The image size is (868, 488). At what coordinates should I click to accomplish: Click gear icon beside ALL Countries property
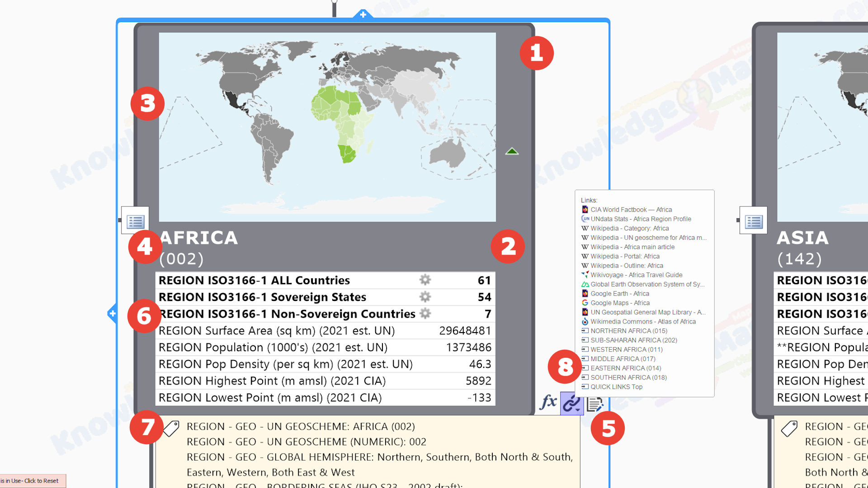coord(425,280)
